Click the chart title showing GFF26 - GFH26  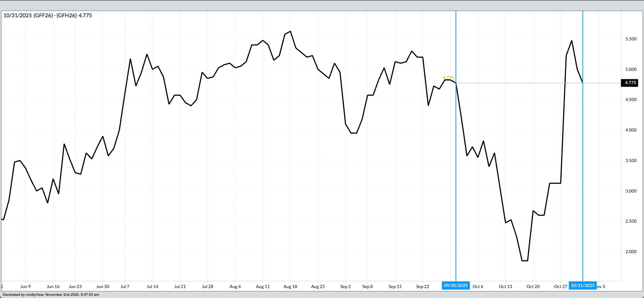coord(48,15)
